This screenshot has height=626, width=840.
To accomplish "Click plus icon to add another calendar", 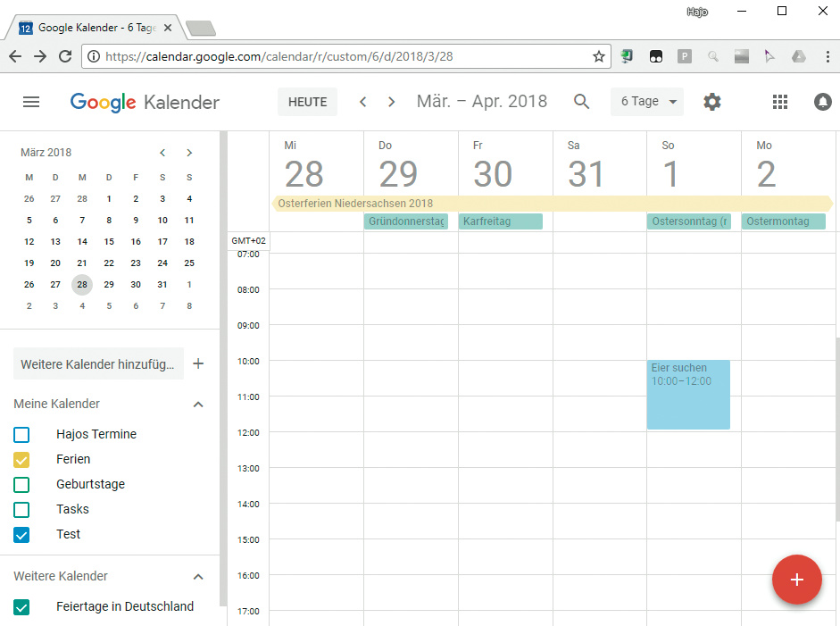I will click(198, 363).
